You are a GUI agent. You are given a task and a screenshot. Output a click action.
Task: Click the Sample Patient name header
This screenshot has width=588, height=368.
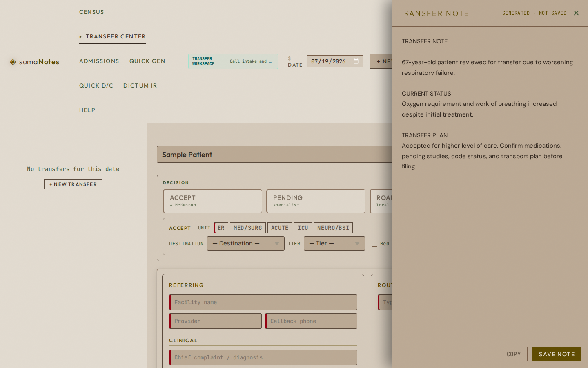pos(274,155)
